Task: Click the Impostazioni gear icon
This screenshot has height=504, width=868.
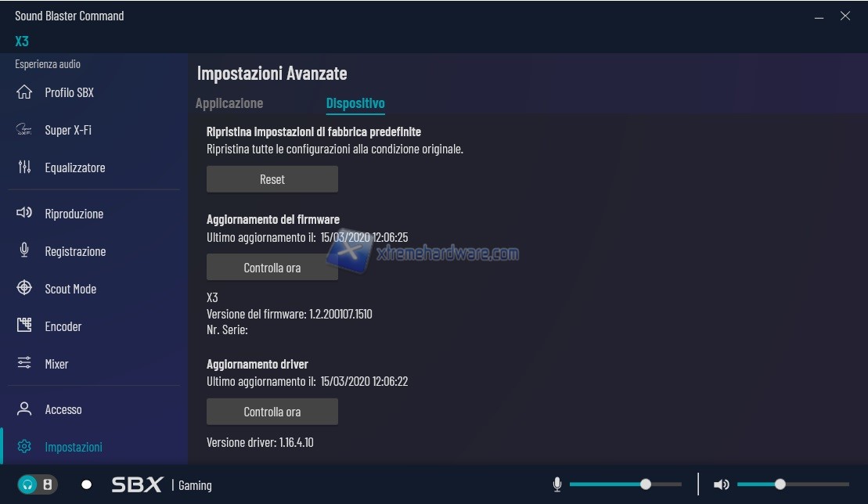Action: [24, 446]
